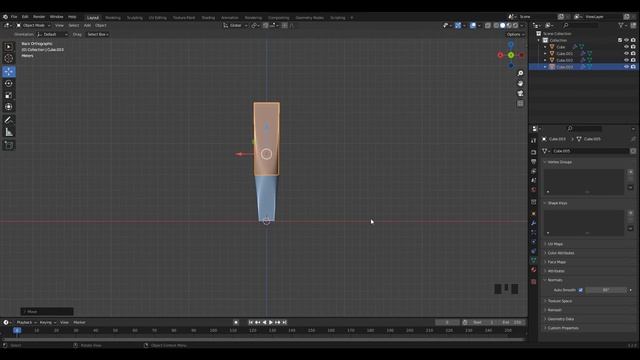Viewport: 640px width, 360px height.
Task: Open the Material properties tab
Action: tap(533, 270)
